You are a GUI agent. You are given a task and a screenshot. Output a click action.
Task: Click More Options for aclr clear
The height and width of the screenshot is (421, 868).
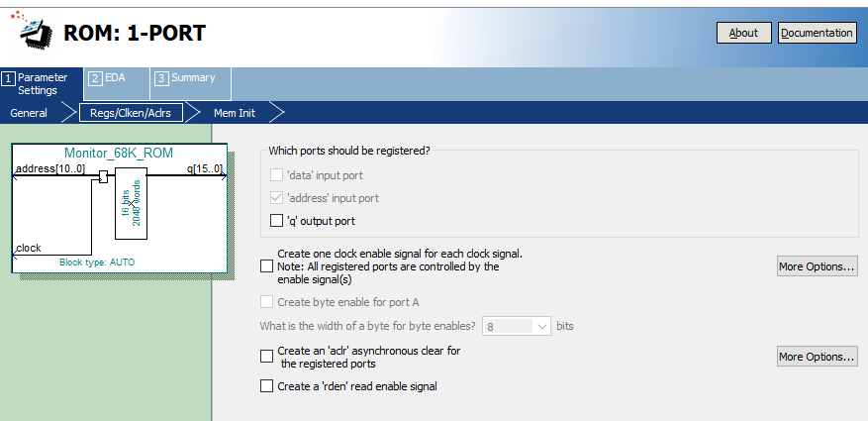[817, 357]
